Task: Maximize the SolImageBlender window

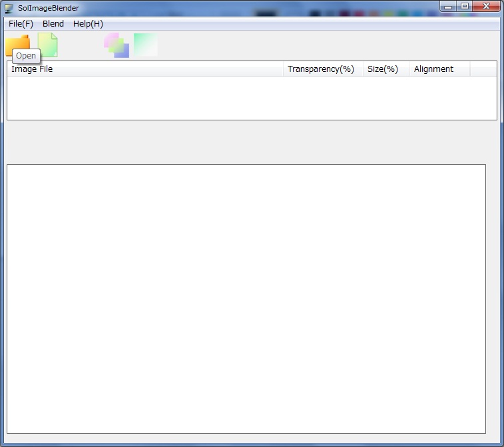Action: pyautogui.click(x=465, y=7)
